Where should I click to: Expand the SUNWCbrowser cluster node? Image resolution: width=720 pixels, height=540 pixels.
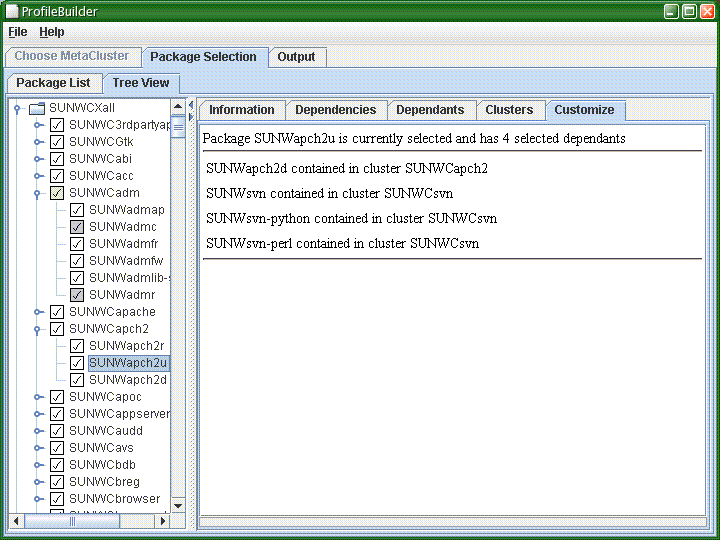pyautogui.click(x=39, y=499)
